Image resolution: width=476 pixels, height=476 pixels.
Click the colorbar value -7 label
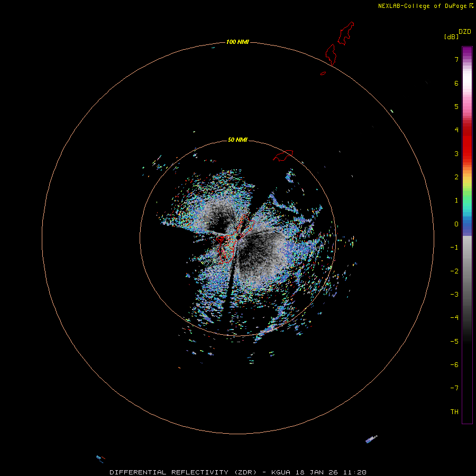pos(454,388)
